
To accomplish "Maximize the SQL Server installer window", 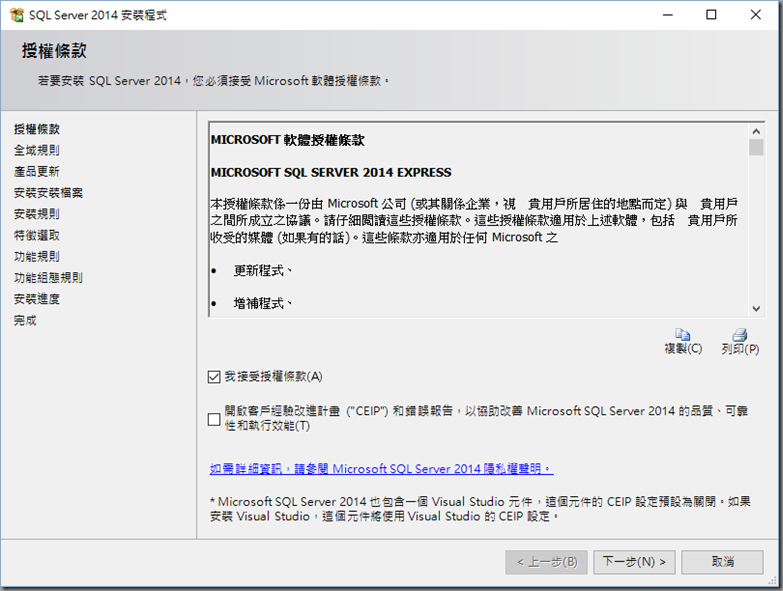I will point(711,15).
